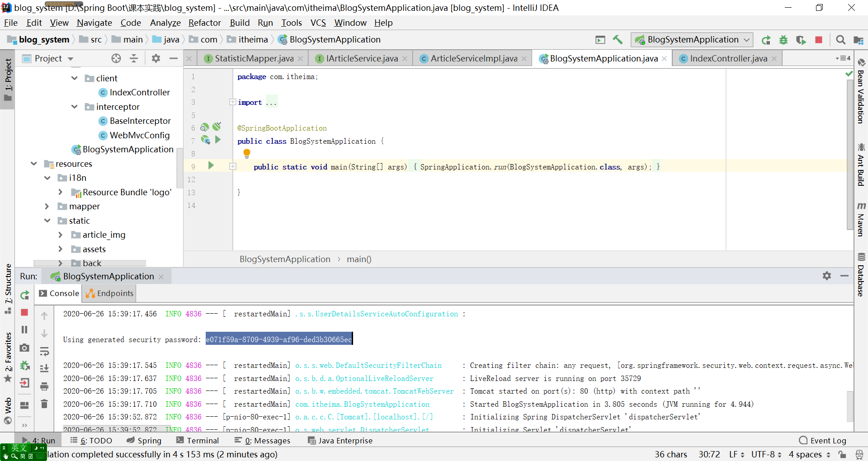The height and width of the screenshot is (461, 868).
Task: Stop the running application in the top toolbar
Action: coord(819,40)
